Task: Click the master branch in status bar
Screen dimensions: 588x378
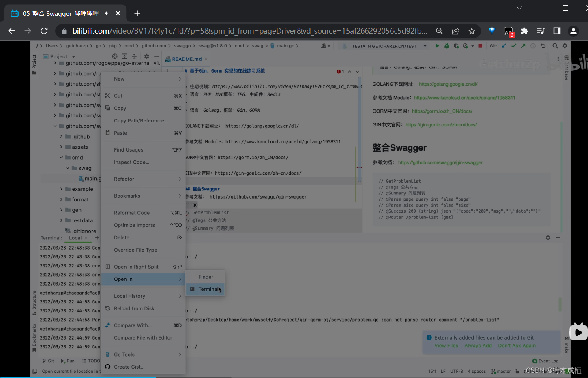Action: 501,371
